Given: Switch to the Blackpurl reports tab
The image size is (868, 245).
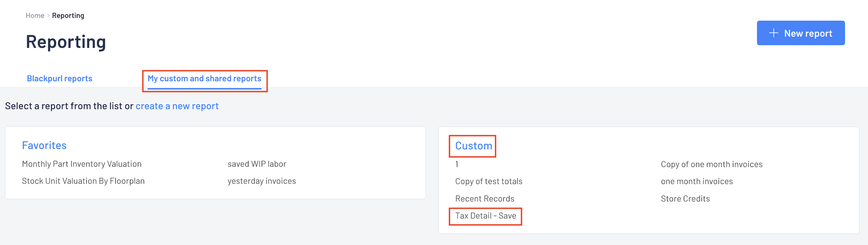Looking at the screenshot, I should (x=60, y=78).
